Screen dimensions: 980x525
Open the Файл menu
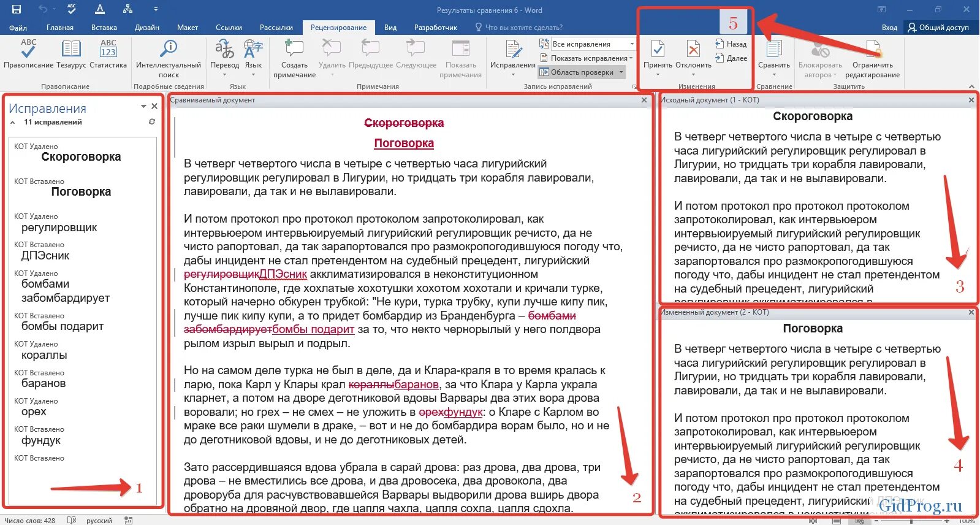18,28
